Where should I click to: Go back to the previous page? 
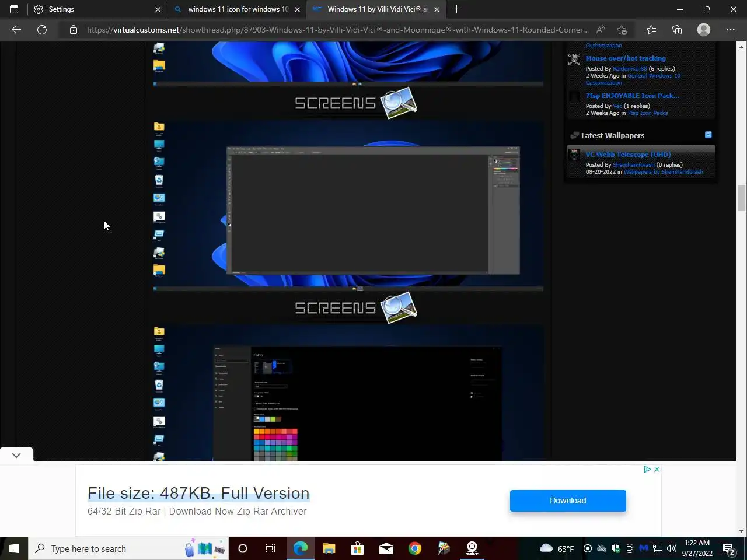[x=16, y=30]
